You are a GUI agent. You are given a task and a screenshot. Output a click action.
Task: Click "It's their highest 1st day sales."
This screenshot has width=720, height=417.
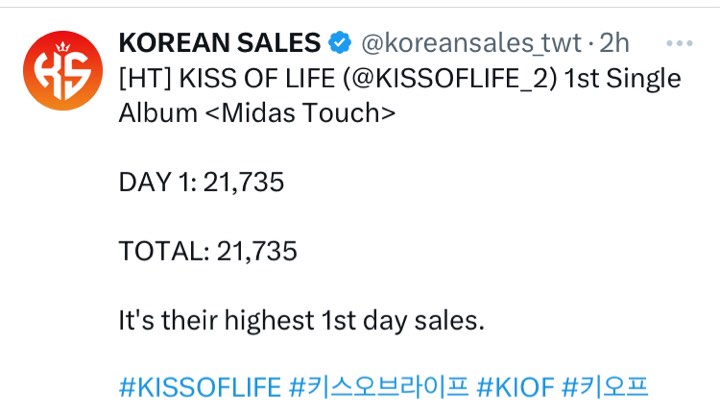(302, 320)
